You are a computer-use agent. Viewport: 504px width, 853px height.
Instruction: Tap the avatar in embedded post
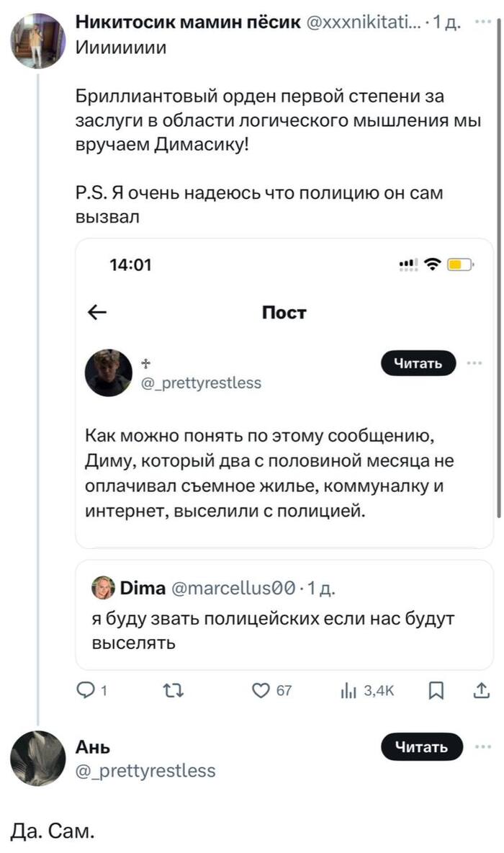[109, 373]
